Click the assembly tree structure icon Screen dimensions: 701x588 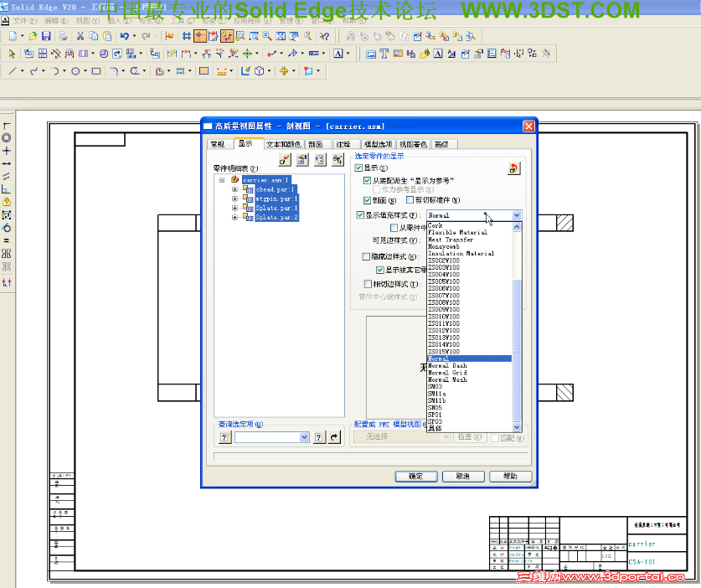(338, 160)
